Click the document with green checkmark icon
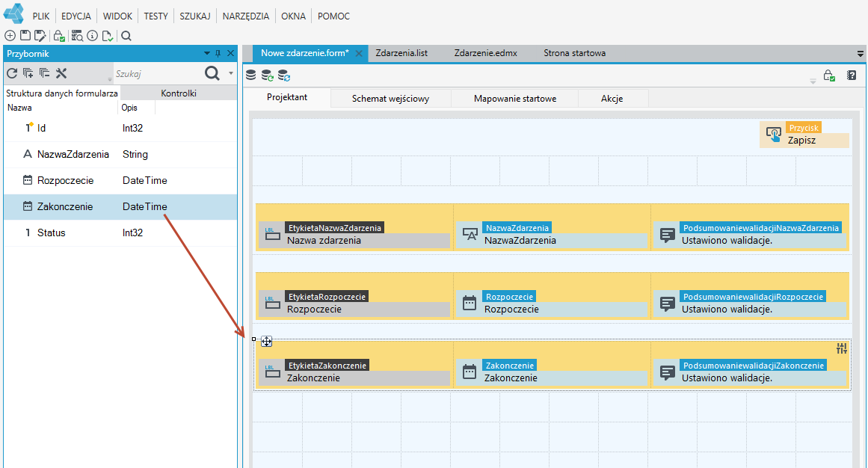 pos(108,36)
